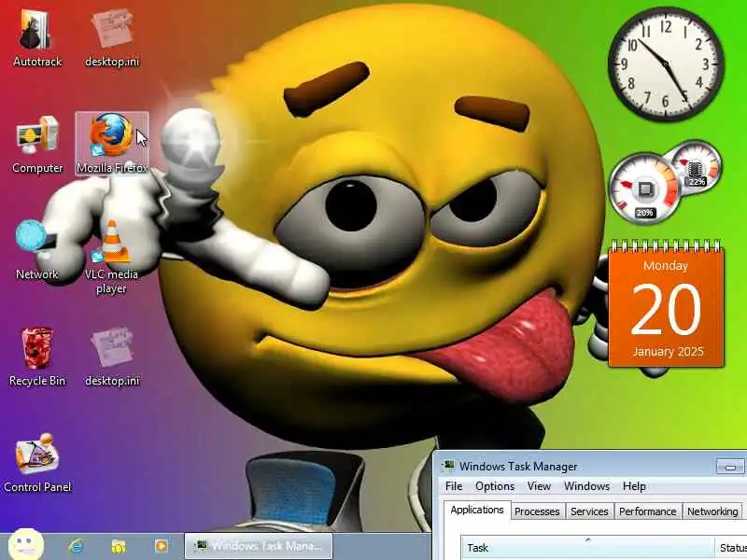Open the Network desktop icon
The height and width of the screenshot is (560, 747).
point(36,250)
